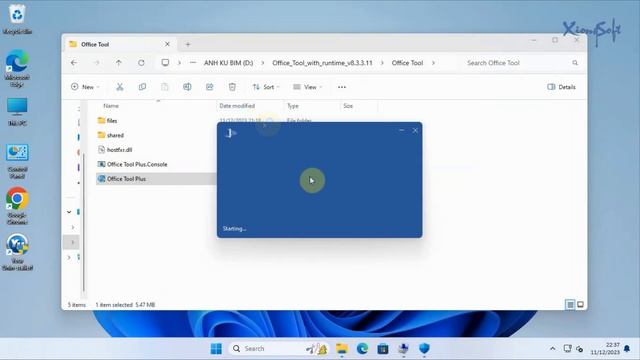Select the shared folder
The width and height of the screenshot is (640, 360).
115,135
